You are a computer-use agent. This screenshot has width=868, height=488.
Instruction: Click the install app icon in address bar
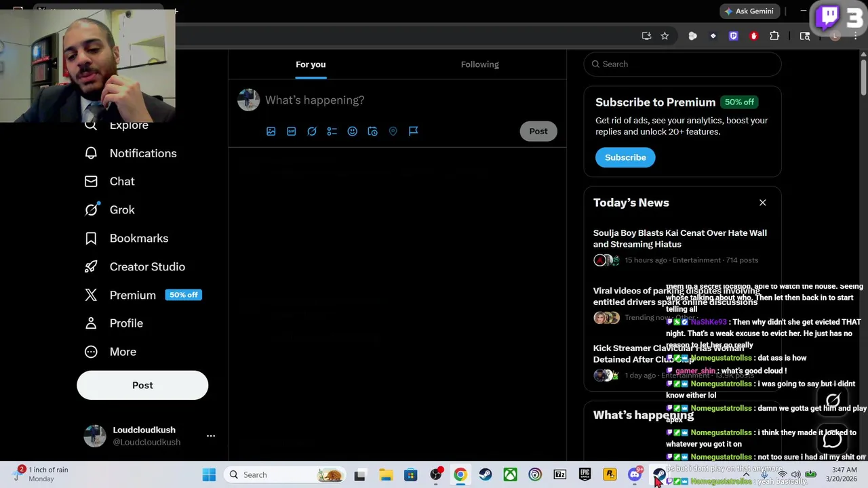click(646, 36)
